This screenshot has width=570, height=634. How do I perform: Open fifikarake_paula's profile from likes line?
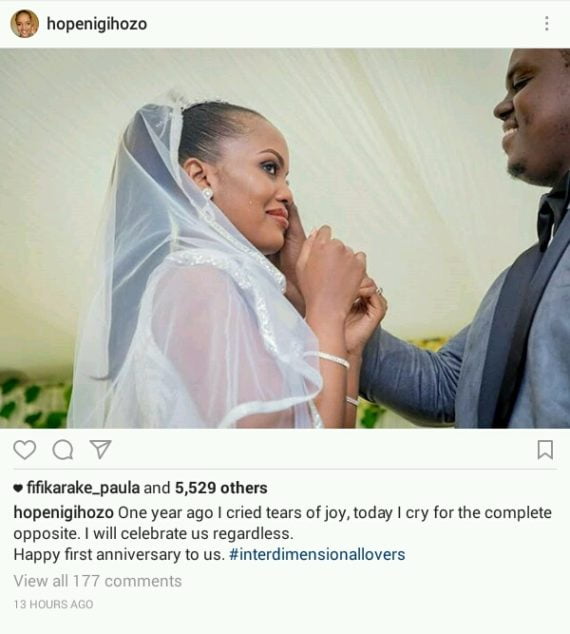pyautogui.click(x=83, y=488)
